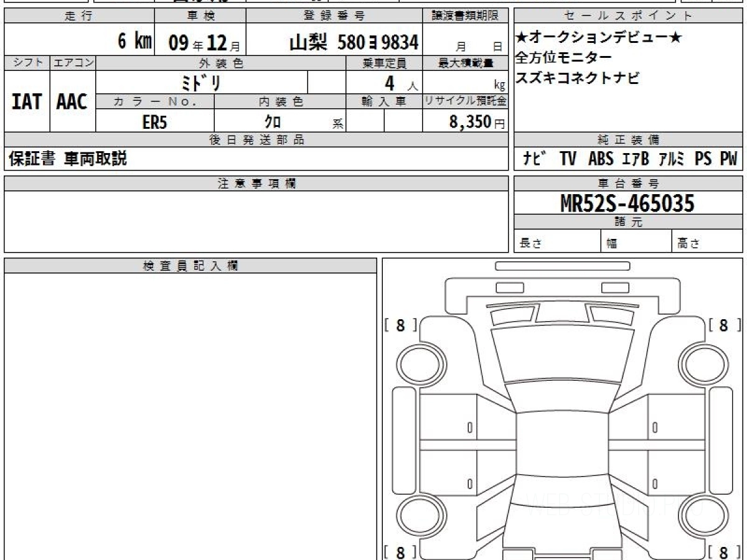Screen dimensions: 747x560
Task: Click the 注意事項欄 header
Action: coord(256,184)
